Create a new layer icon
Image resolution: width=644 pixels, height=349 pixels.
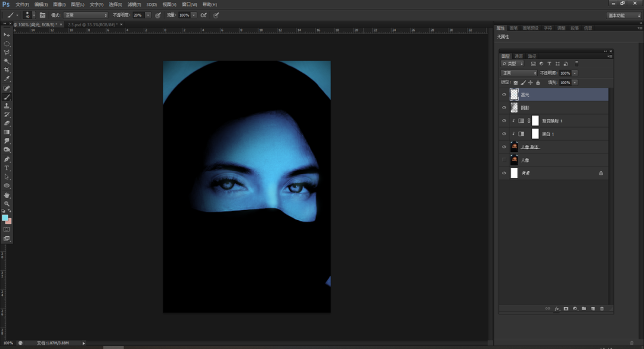[593, 308]
